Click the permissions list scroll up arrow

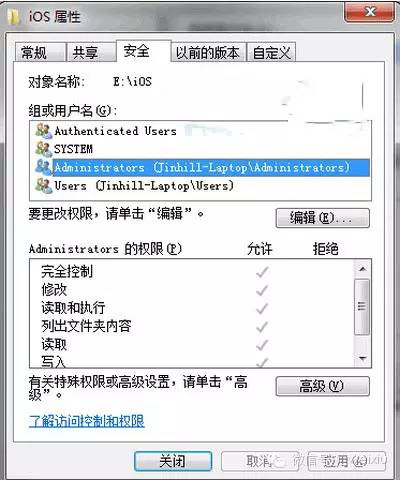tap(362, 269)
